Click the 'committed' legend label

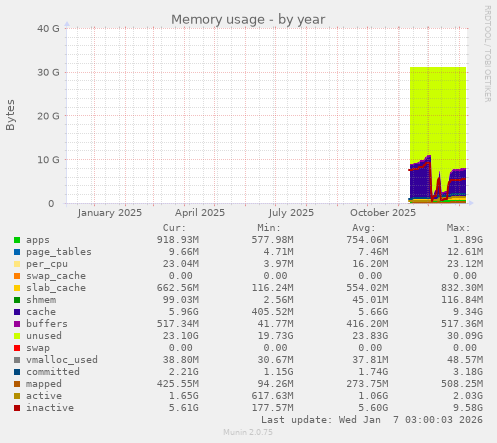click(53, 372)
